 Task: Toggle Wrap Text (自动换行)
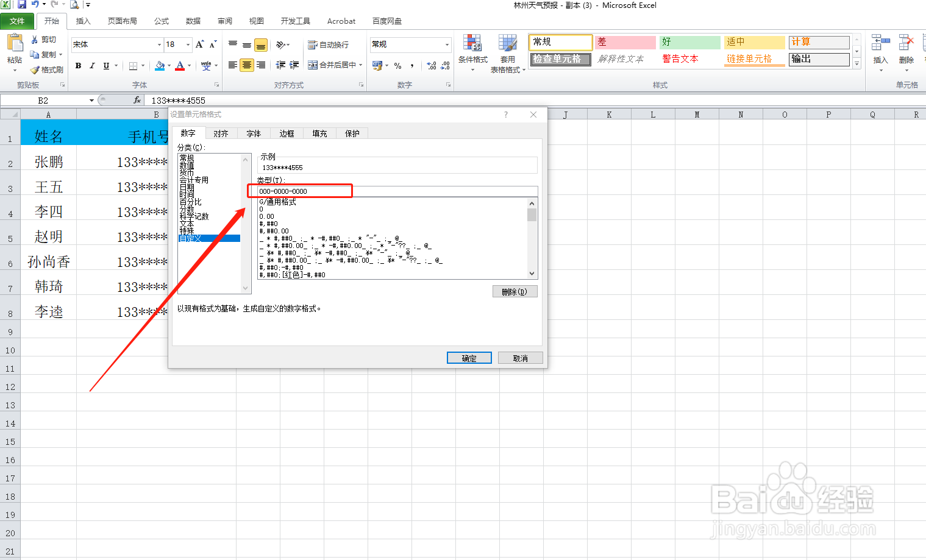pos(328,45)
